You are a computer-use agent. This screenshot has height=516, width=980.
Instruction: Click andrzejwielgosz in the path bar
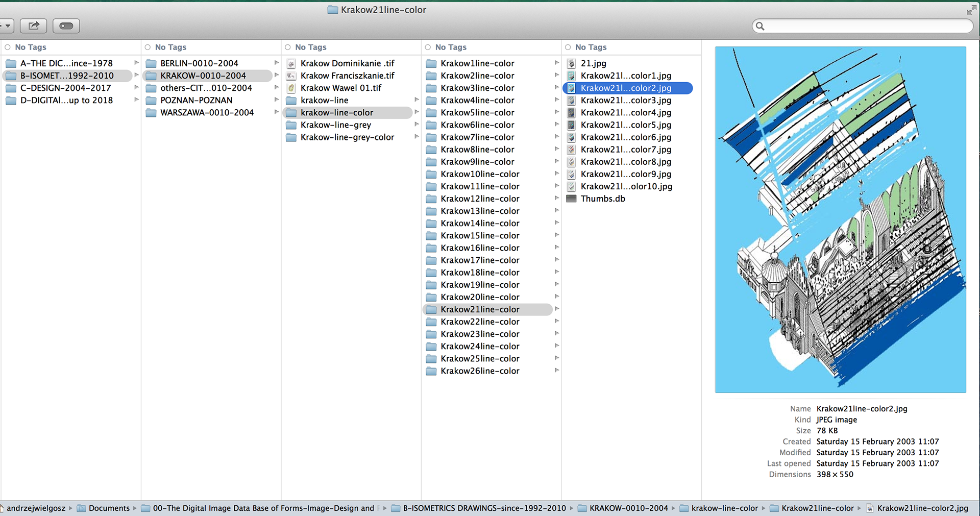(x=36, y=508)
